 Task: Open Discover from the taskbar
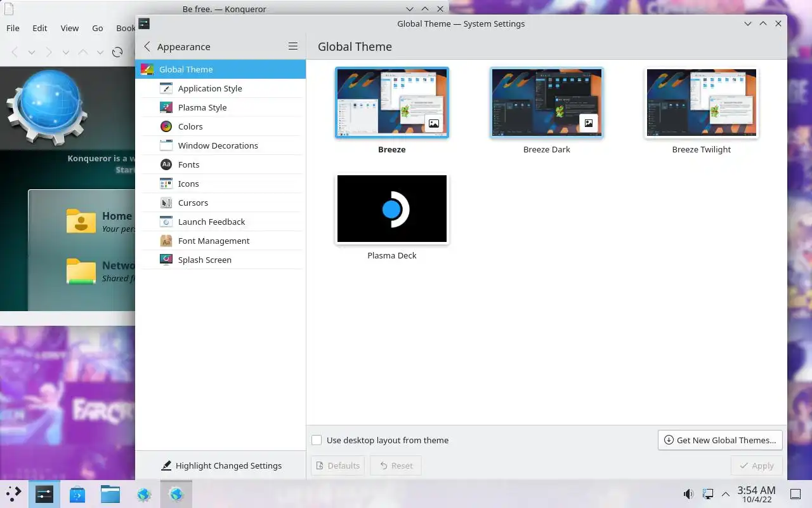point(77,494)
